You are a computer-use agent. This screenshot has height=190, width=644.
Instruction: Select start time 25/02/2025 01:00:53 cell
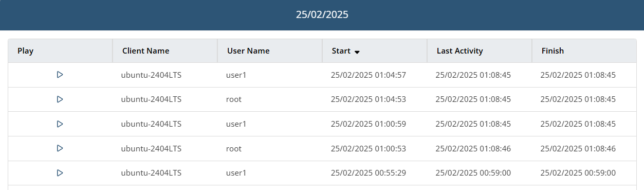(x=369, y=148)
